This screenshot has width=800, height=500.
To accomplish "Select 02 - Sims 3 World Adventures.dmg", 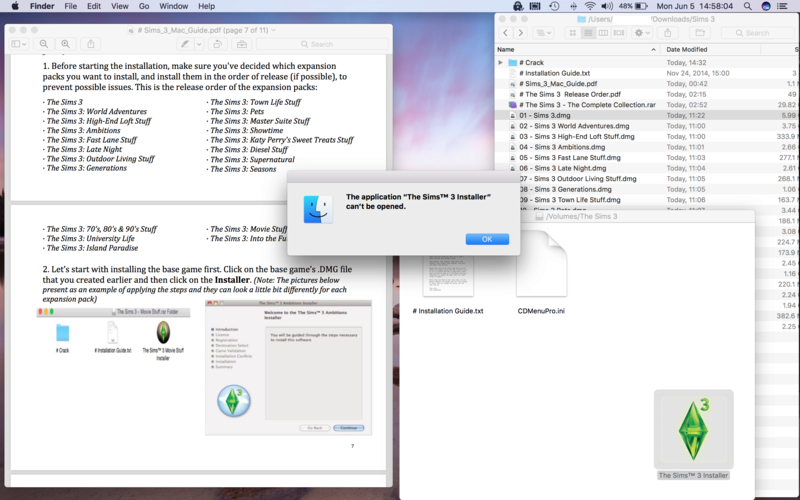I will pyautogui.click(x=647, y=126).
